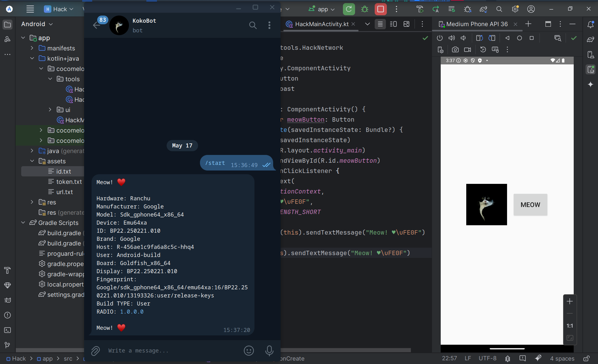Tap the emulator Back navigation button
The image size is (598, 364).
507,38
